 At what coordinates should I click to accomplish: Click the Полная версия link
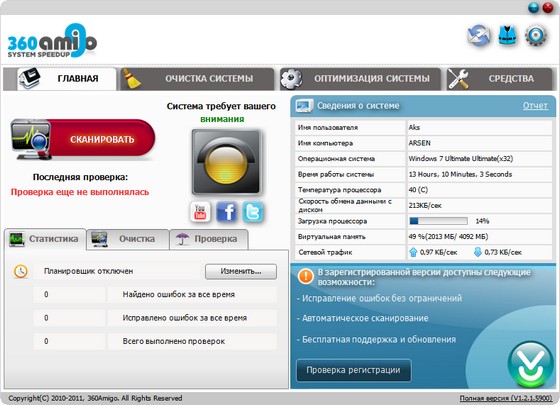click(x=506, y=398)
